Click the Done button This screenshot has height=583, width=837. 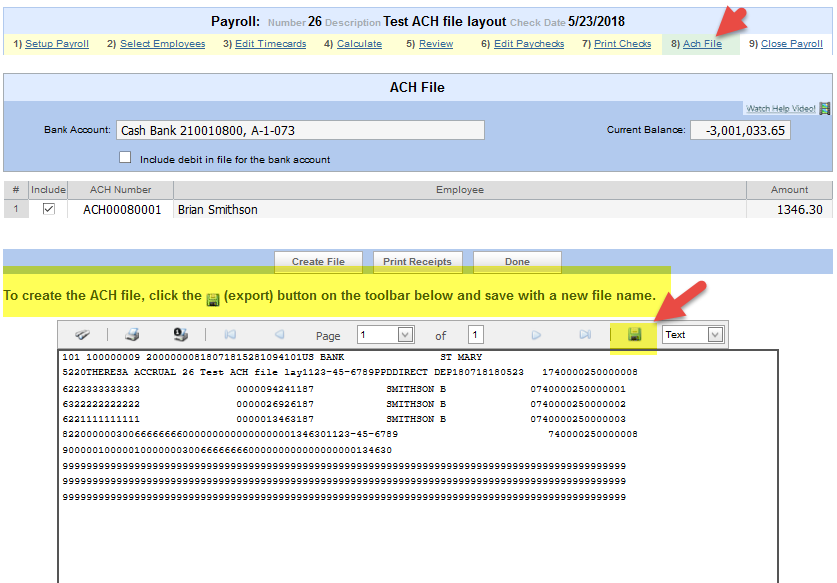pos(516,261)
